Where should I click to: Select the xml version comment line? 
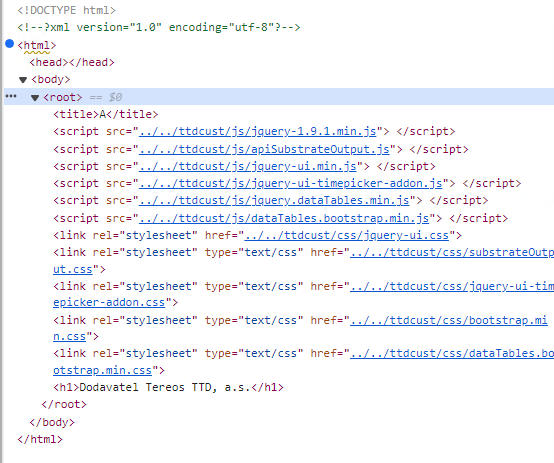tap(159, 27)
